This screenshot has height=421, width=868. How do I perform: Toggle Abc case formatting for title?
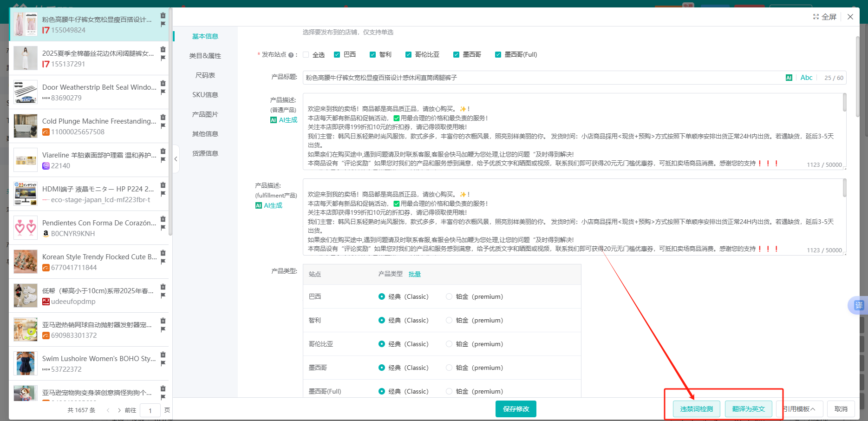806,78
